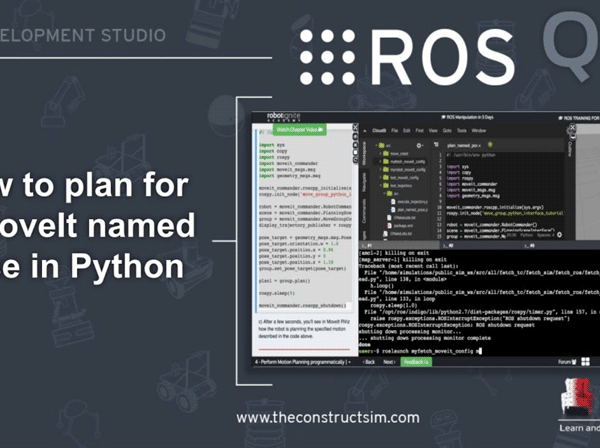Open the Workspace side panel tab
600x448 pixels.
click(364, 153)
